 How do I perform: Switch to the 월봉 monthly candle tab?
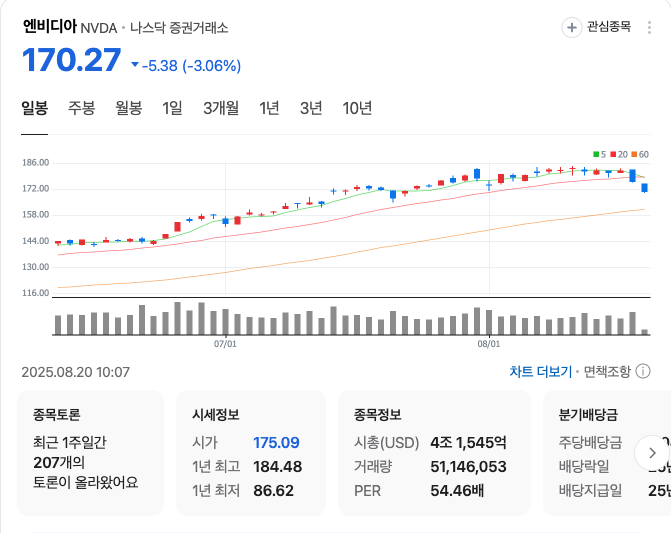[128, 108]
